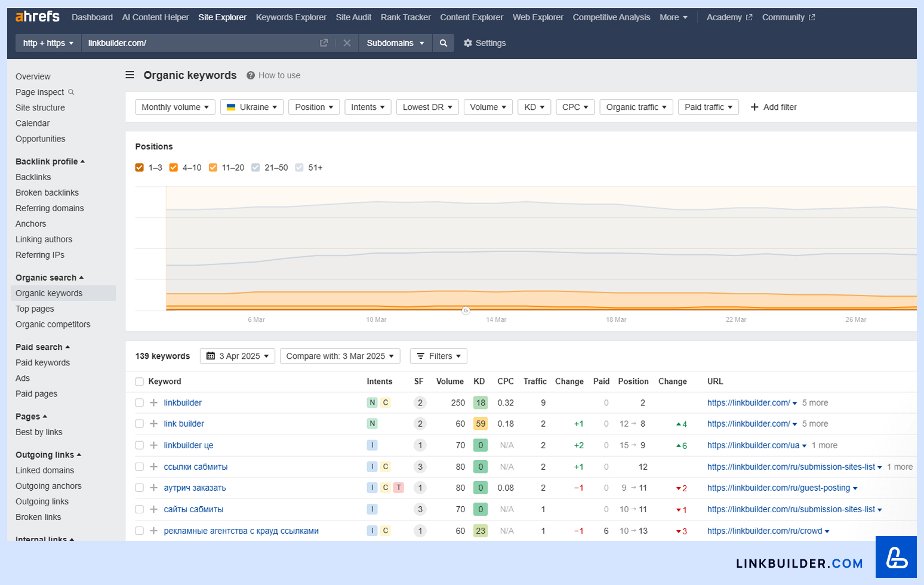Open the Subdomains mode dropdown
Screen dimensions: 924x585
395,43
